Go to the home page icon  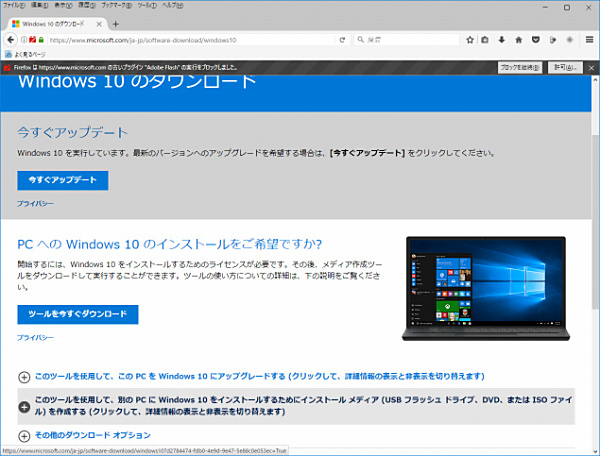[x=518, y=40]
